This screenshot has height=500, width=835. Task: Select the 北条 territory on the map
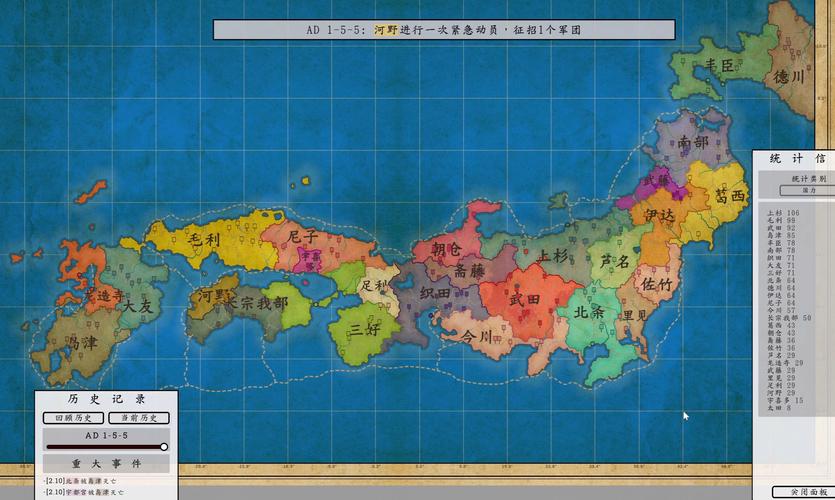coord(589,312)
